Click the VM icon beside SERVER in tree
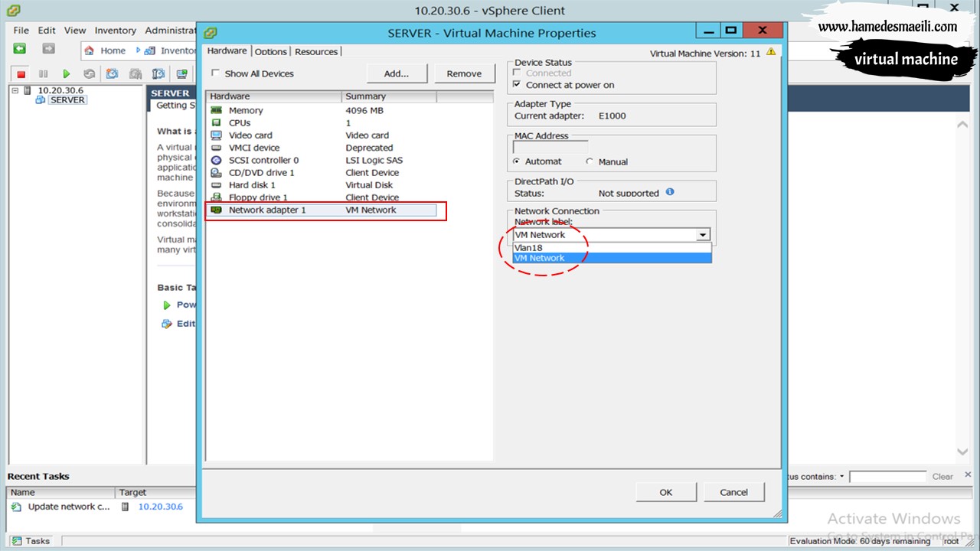The width and height of the screenshot is (980, 551). (41, 100)
